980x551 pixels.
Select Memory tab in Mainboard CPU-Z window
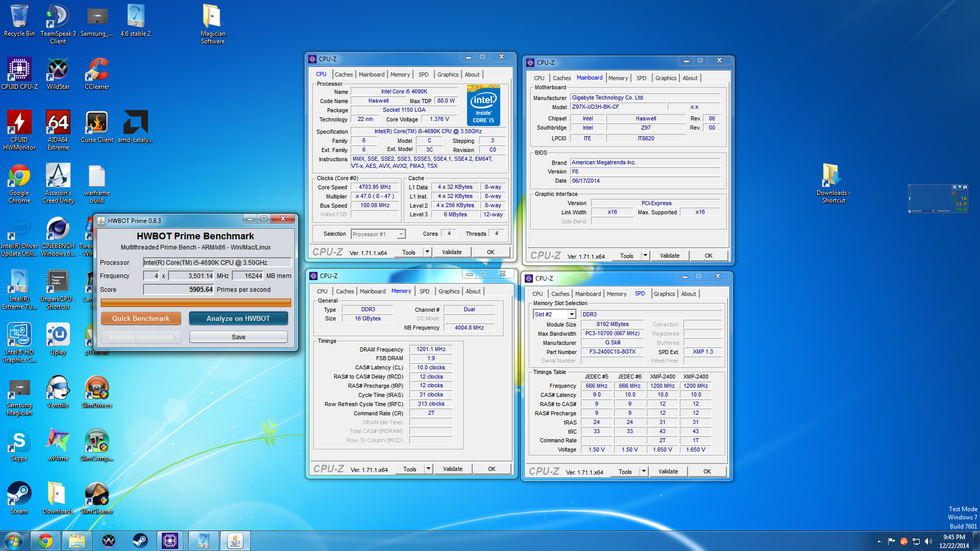coord(618,78)
